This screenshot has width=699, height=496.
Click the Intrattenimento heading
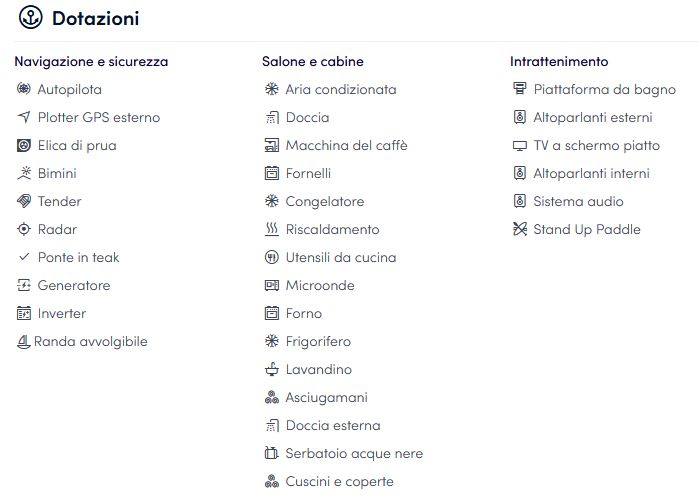[x=559, y=61]
